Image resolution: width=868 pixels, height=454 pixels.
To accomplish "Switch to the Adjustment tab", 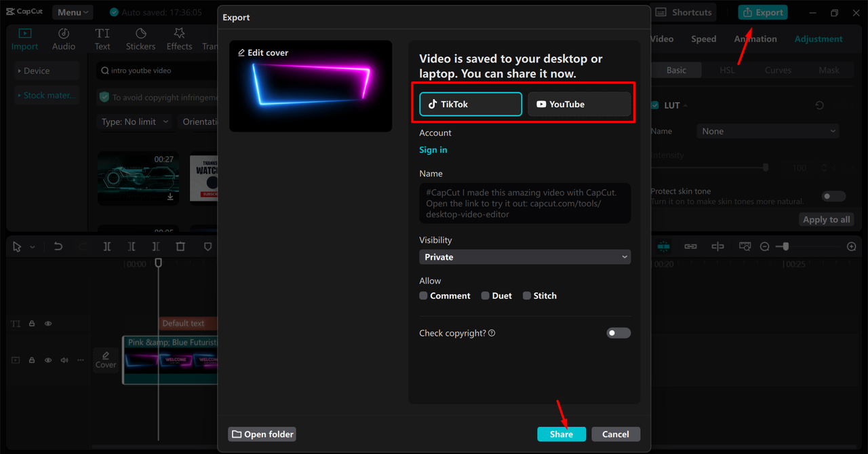I will coord(818,39).
